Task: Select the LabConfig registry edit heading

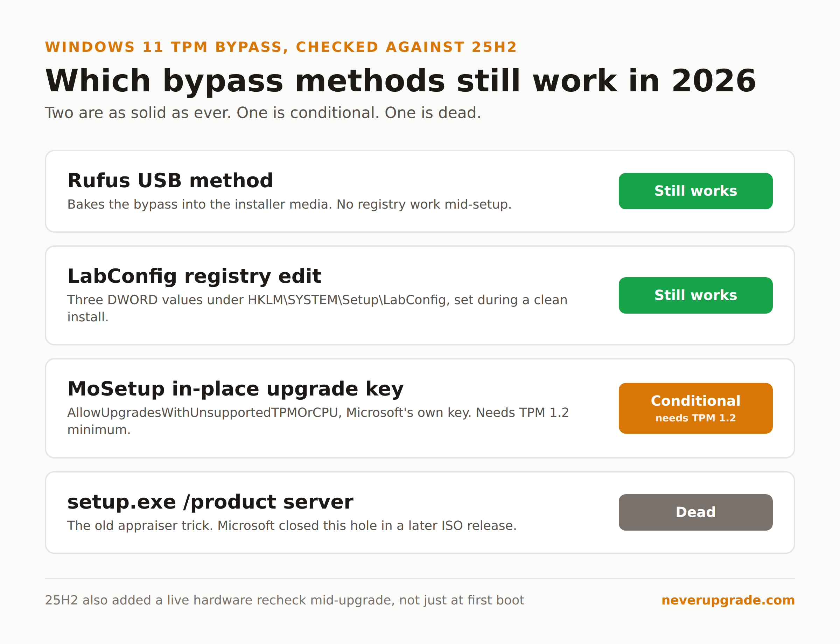Action: pos(194,276)
